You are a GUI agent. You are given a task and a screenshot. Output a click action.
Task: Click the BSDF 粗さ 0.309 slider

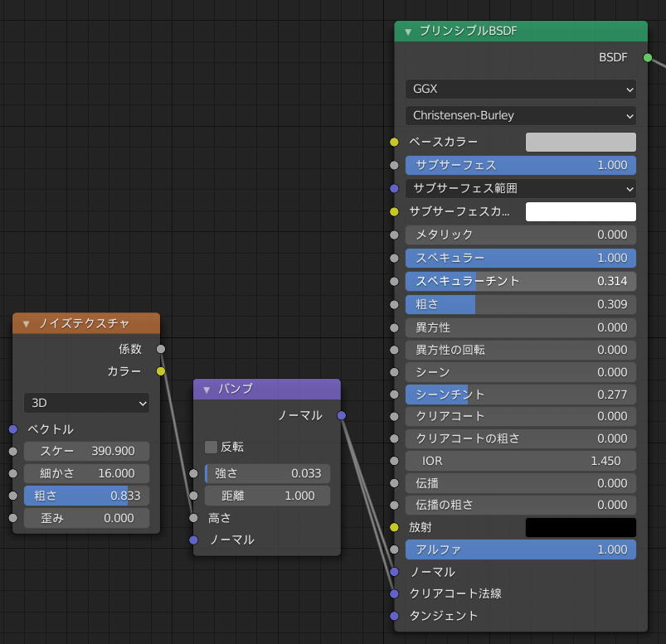coord(521,304)
